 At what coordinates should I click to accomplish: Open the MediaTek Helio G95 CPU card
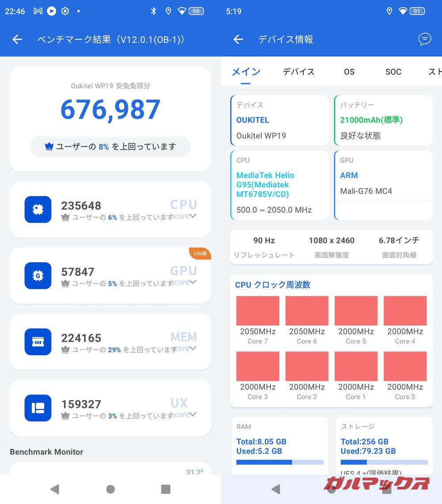280,185
